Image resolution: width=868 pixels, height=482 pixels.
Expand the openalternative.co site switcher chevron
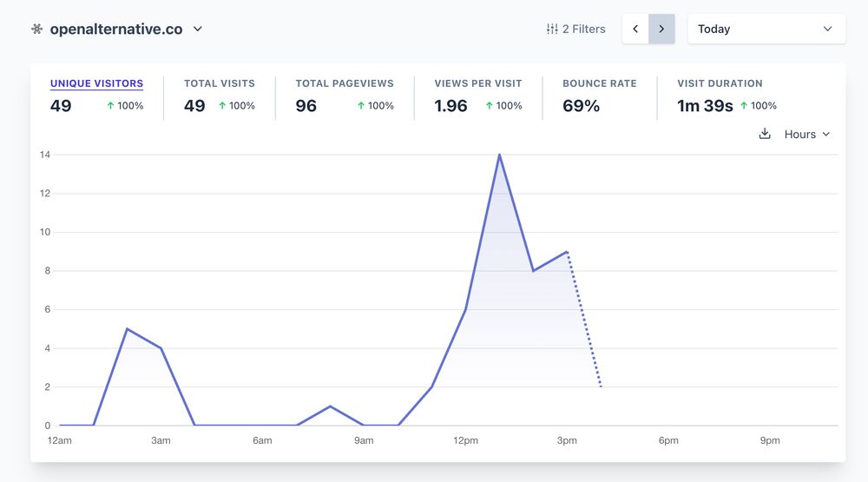[x=198, y=29]
